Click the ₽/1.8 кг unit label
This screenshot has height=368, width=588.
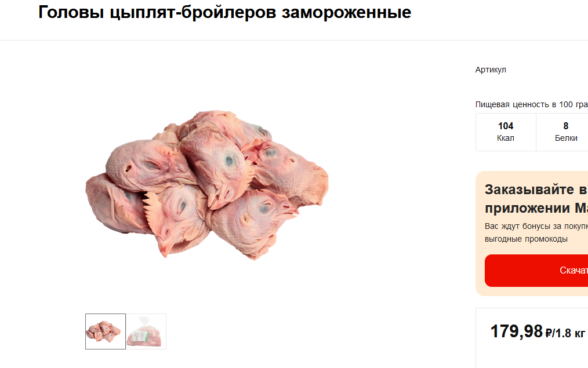(x=565, y=333)
